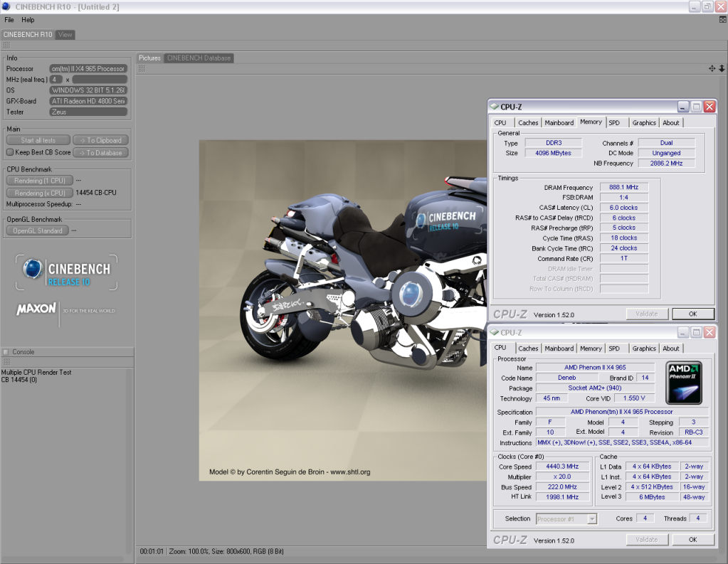The width and height of the screenshot is (728, 564).
Task: Click the AMD Phenom II logo
Action: tap(684, 383)
